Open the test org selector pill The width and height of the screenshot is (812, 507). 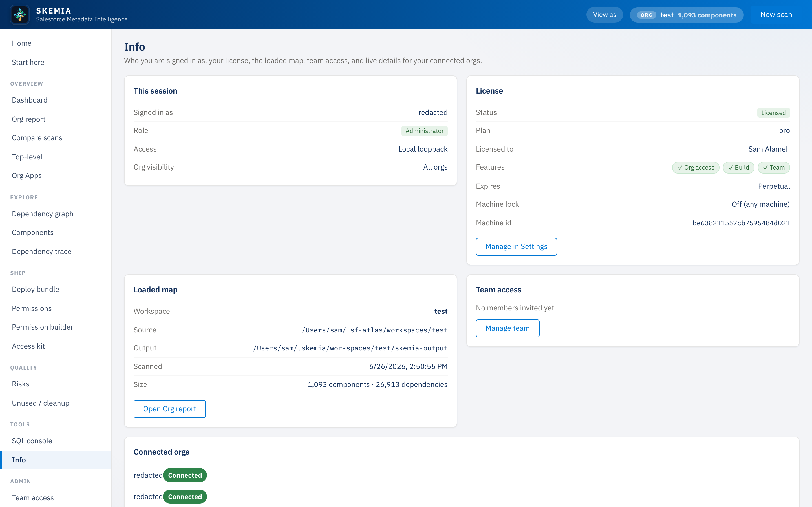687,15
